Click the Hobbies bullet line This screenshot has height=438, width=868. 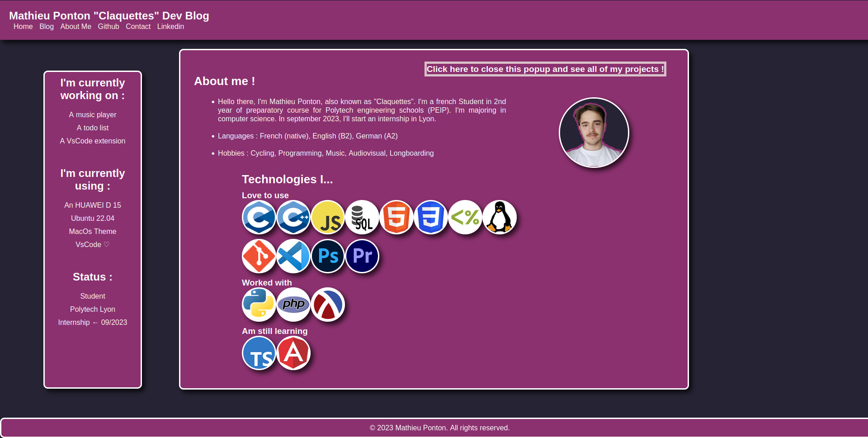[326, 153]
